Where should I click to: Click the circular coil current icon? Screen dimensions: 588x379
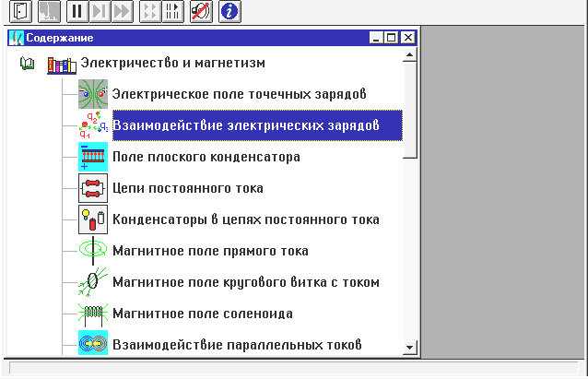point(92,282)
